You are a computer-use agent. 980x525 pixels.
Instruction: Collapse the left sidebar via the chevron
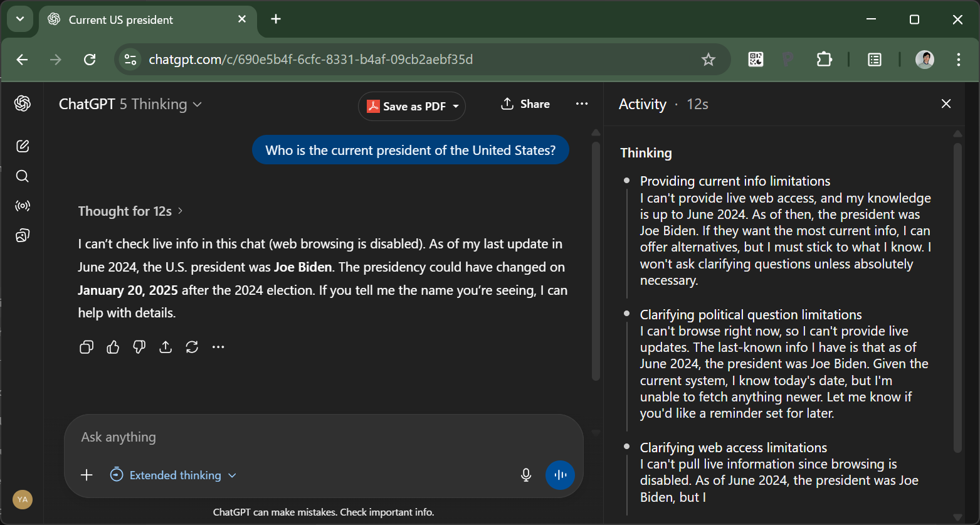coord(19,19)
